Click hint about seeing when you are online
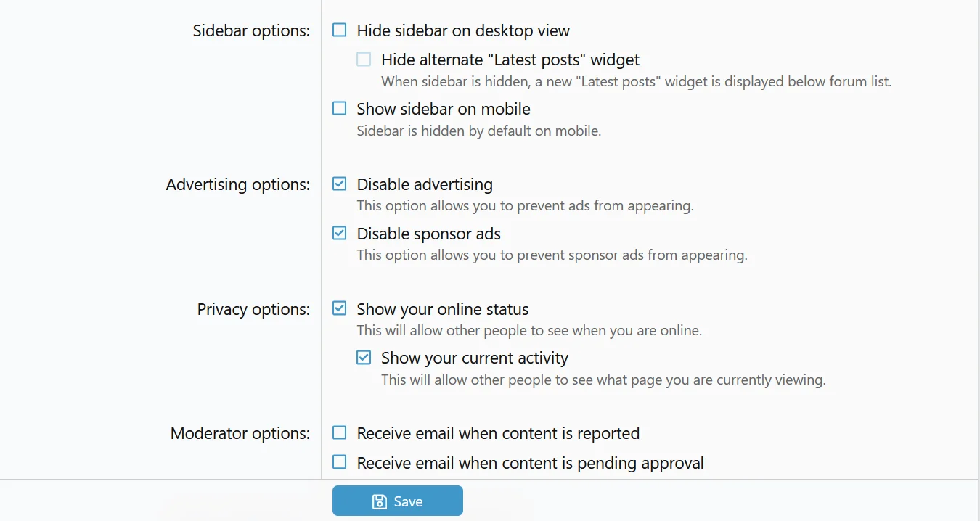 (x=529, y=331)
